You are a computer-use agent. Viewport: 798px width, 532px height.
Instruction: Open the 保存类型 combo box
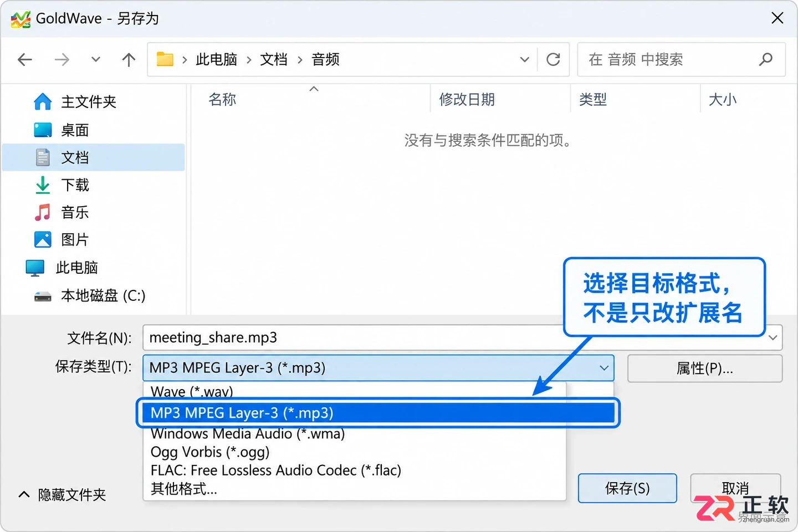378,368
